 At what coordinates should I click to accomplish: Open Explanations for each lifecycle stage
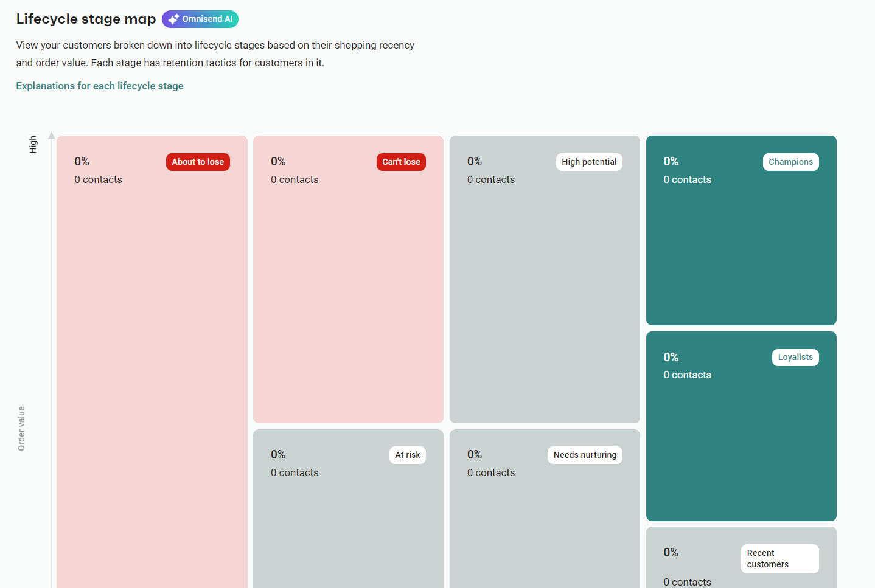point(99,86)
